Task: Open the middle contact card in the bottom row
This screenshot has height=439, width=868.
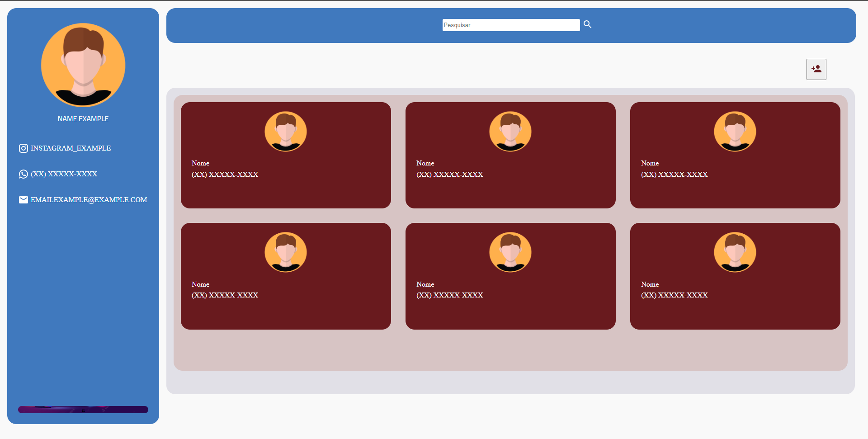Action: click(x=510, y=276)
